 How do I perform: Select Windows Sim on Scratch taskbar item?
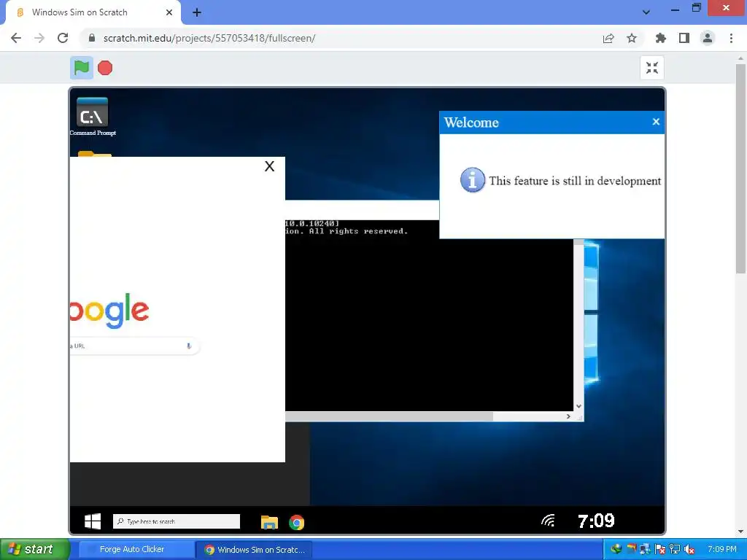254,550
